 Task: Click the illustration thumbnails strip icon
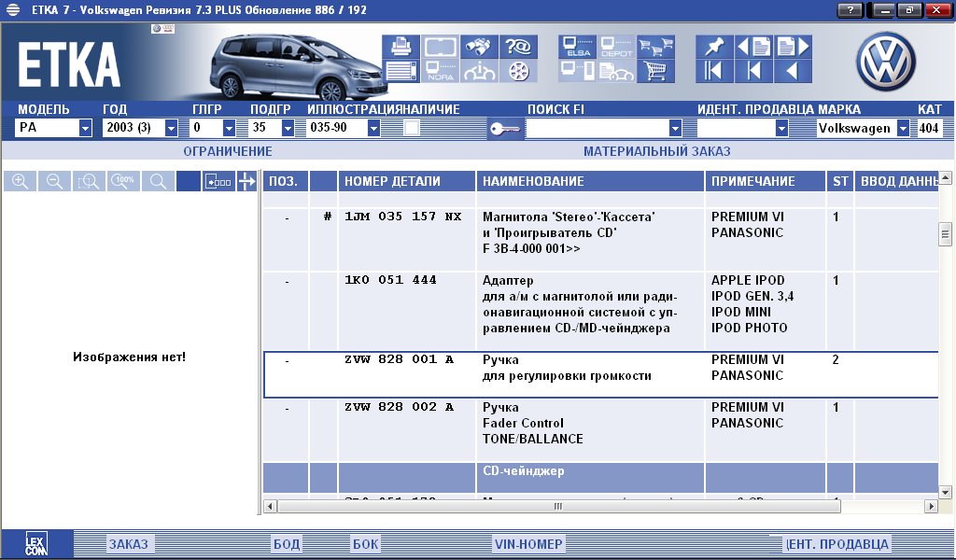[x=218, y=181]
